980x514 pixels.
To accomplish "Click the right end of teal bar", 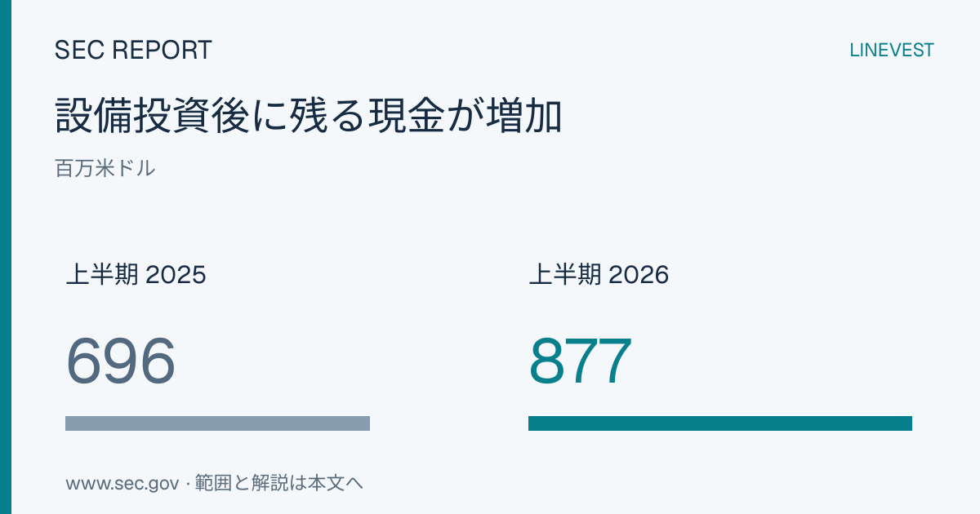I will click(x=906, y=423).
